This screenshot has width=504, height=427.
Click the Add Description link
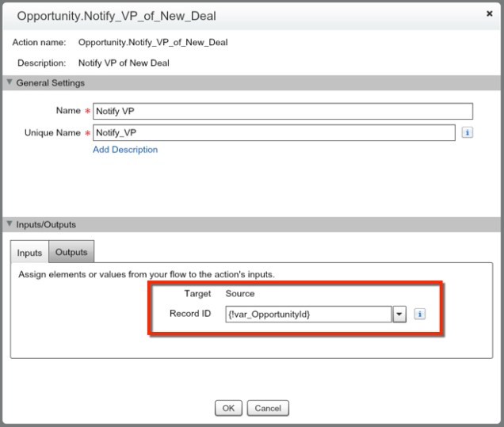pyautogui.click(x=125, y=150)
